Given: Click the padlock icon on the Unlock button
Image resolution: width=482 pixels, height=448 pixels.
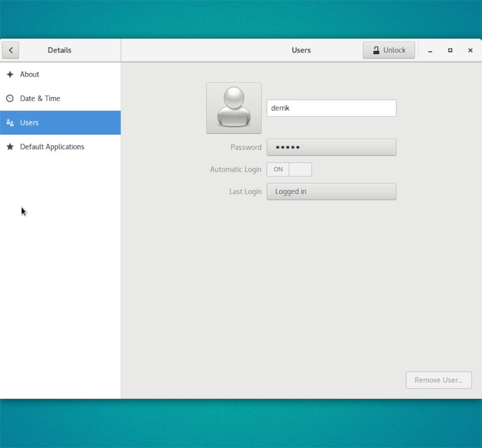Looking at the screenshot, I should pos(376,50).
